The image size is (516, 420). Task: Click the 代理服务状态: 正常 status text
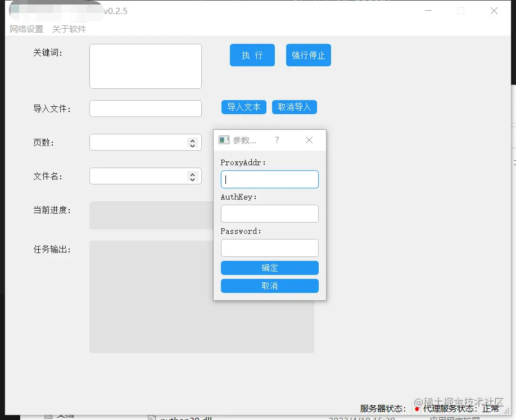461,409
